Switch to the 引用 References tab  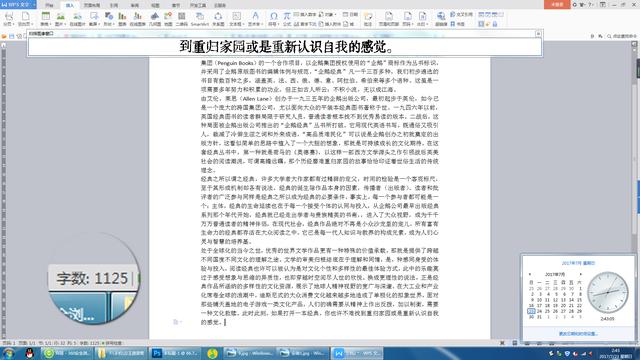(x=114, y=5)
